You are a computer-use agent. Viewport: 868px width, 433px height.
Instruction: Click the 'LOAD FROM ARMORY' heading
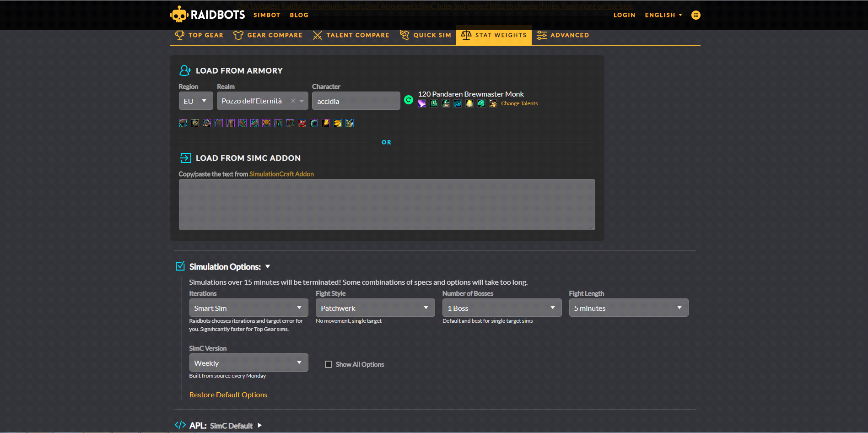(x=239, y=70)
